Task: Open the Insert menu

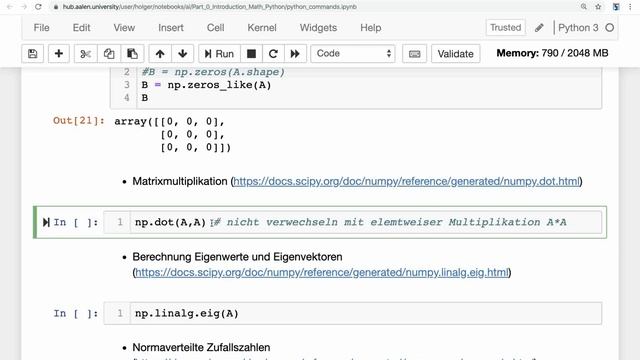Action: coord(171,28)
